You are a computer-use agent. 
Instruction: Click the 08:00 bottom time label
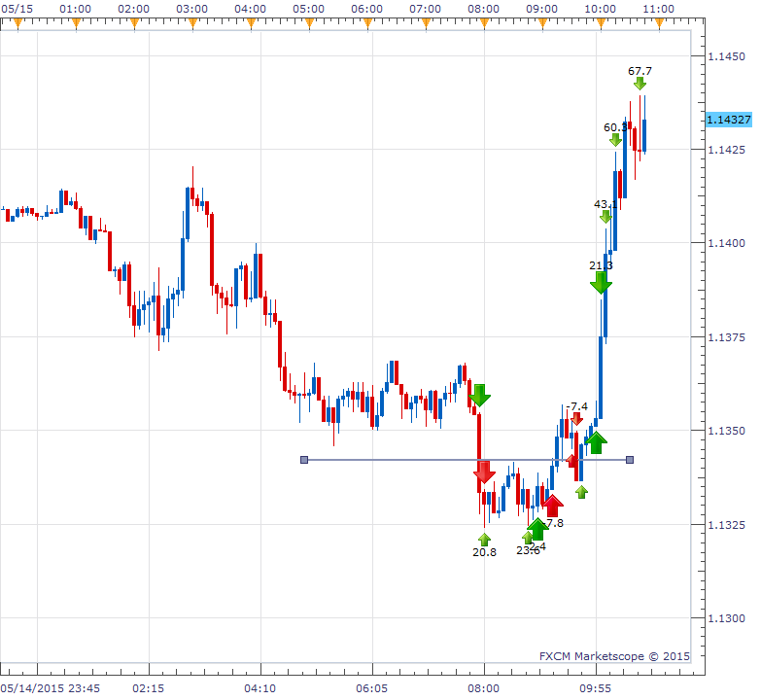[x=483, y=688]
